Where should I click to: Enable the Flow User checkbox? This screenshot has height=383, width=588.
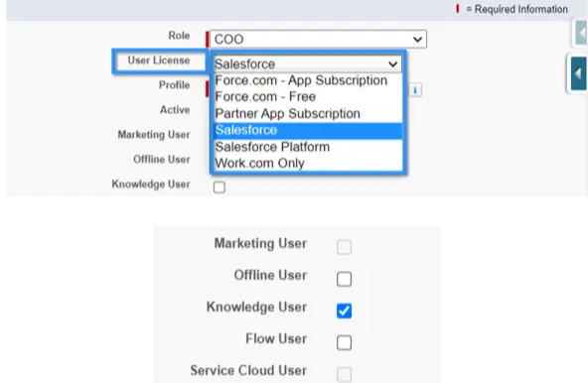(x=344, y=342)
